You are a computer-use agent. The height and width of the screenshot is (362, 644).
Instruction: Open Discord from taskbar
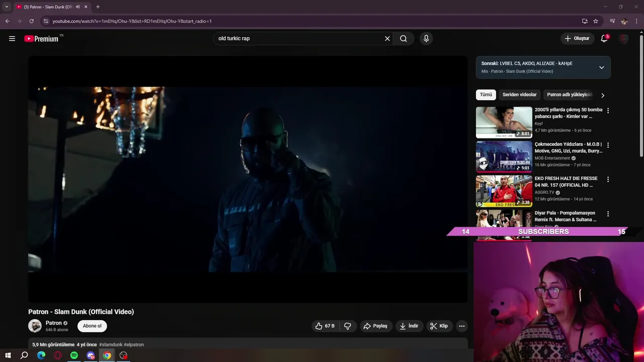click(x=91, y=355)
